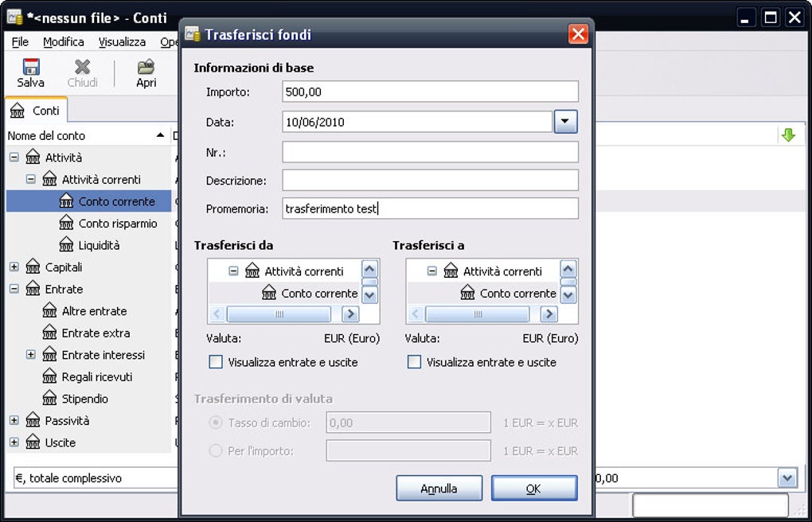Screen dimensions: 812x522
Task: Click the green down arrow icon
Action: (x=788, y=136)
